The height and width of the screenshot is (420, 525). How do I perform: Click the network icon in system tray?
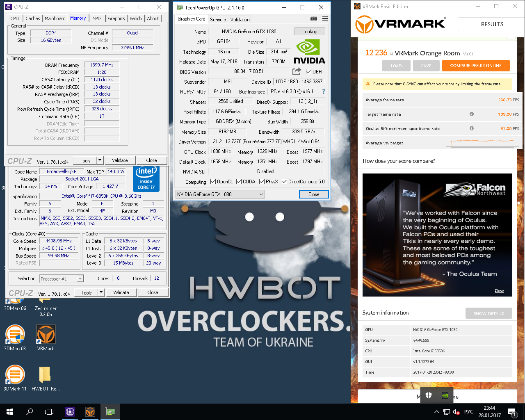[447, 412]
